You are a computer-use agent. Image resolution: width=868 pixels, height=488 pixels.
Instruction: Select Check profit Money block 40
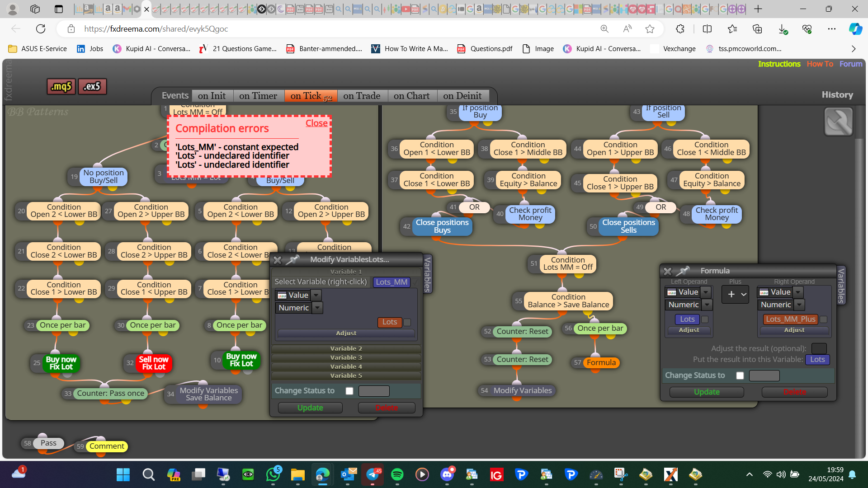tap(530, 214)
